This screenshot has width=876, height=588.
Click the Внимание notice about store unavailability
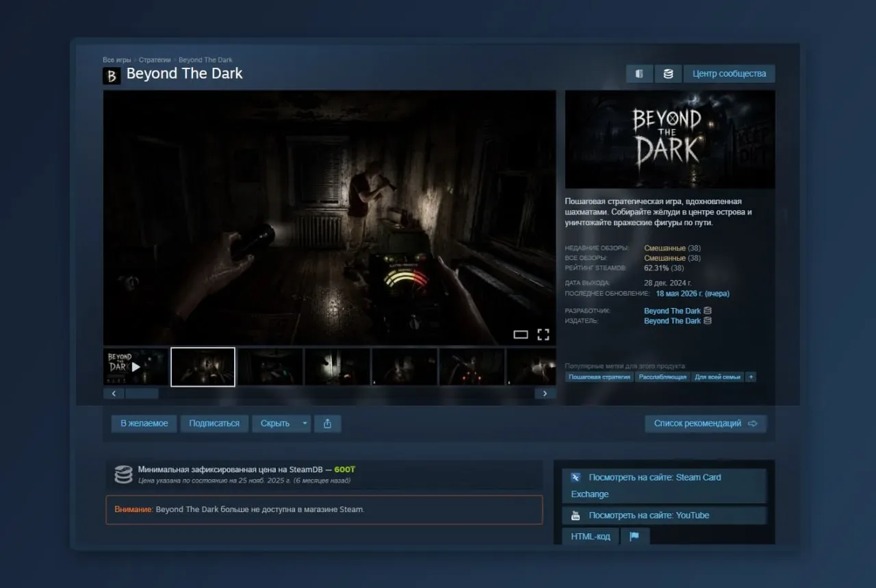pos(324,510)
